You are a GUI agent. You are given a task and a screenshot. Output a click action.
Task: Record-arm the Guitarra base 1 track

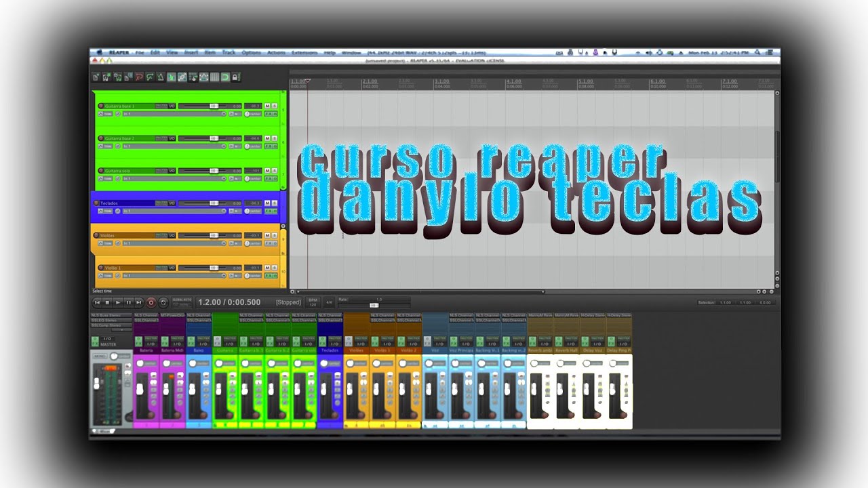pyautogui.click(x=100, y=106)
